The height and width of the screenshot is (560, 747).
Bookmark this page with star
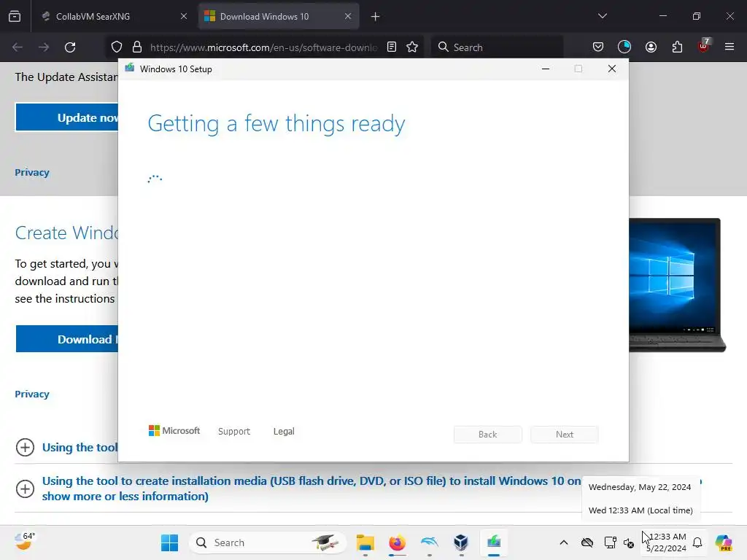(412, 47)
